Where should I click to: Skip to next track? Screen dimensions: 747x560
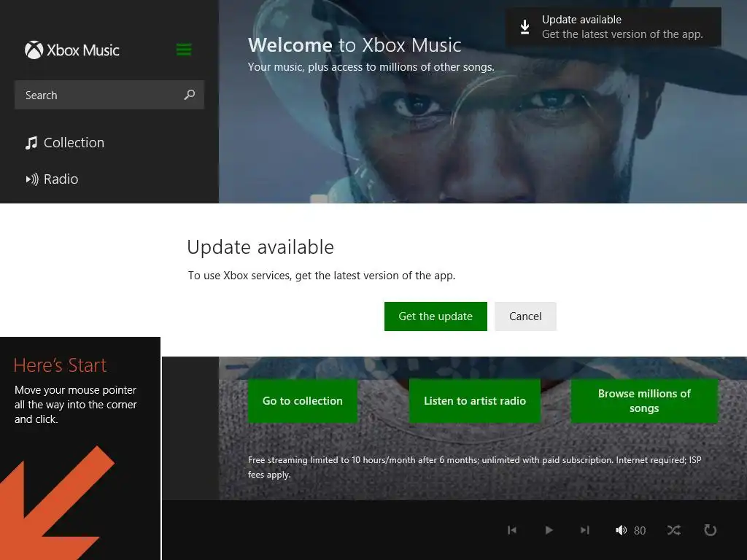[x=585, y=530]
